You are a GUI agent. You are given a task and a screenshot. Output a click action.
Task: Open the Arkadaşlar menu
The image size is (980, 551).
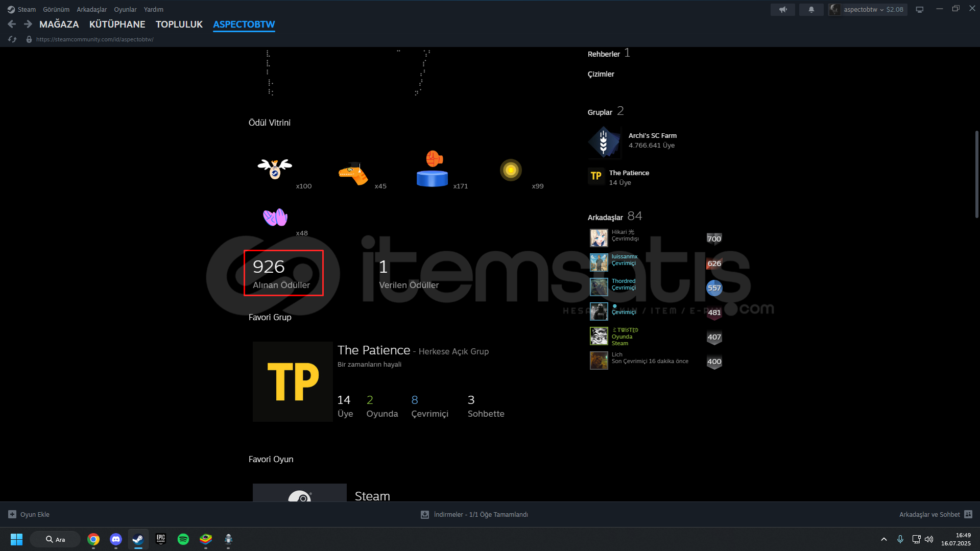(92, 9)
